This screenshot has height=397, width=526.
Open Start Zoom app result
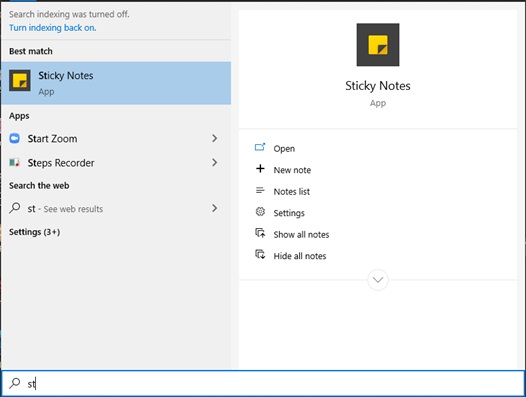pos(116,138)
